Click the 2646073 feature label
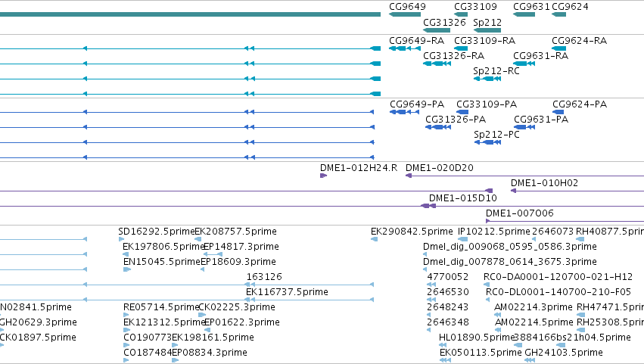 tap(552, 232)
